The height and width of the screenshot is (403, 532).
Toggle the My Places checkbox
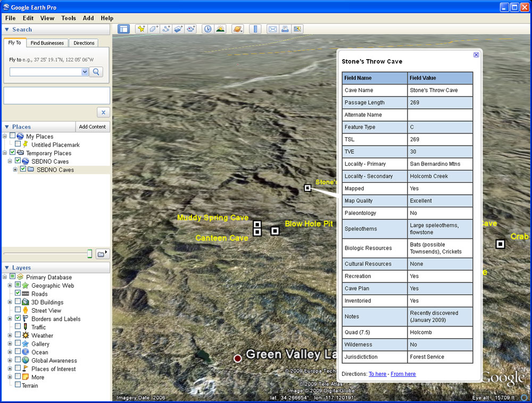tap(13, 136)
